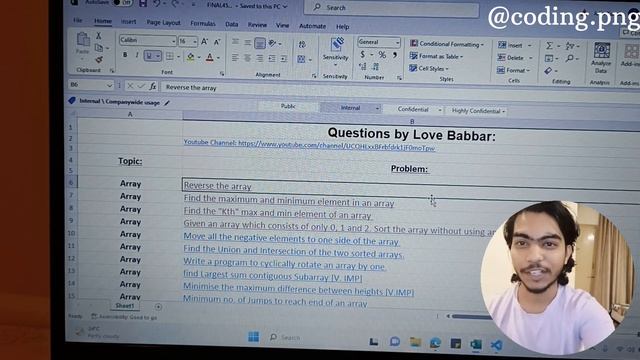640x360 pixels.
Task: Click the formula bar text field
Action: point(400,90)
